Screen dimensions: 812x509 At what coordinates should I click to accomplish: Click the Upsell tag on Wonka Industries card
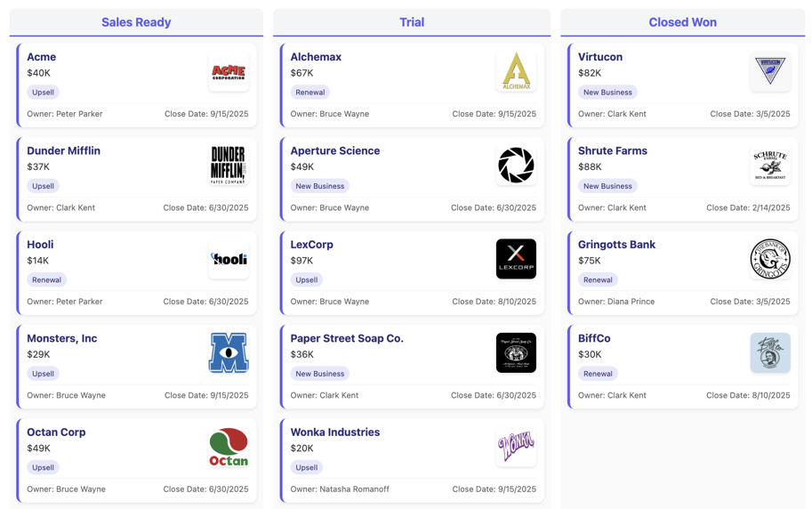(x=307, y=467)
